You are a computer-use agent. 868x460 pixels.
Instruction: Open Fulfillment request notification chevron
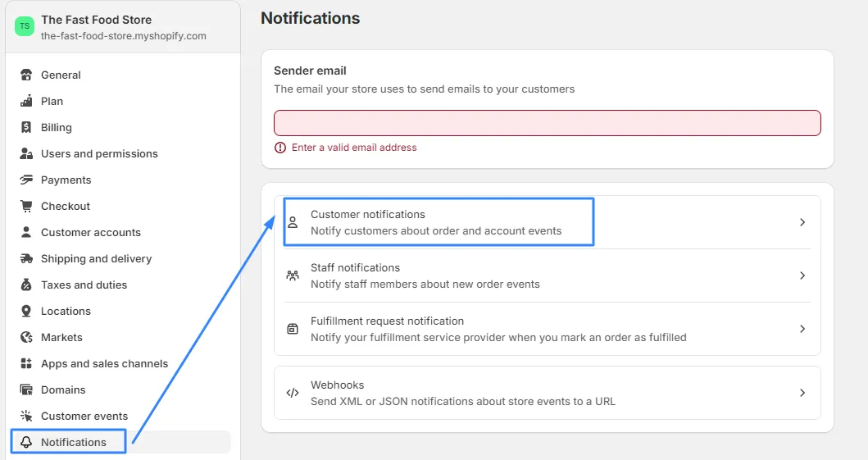click(802, 329)
